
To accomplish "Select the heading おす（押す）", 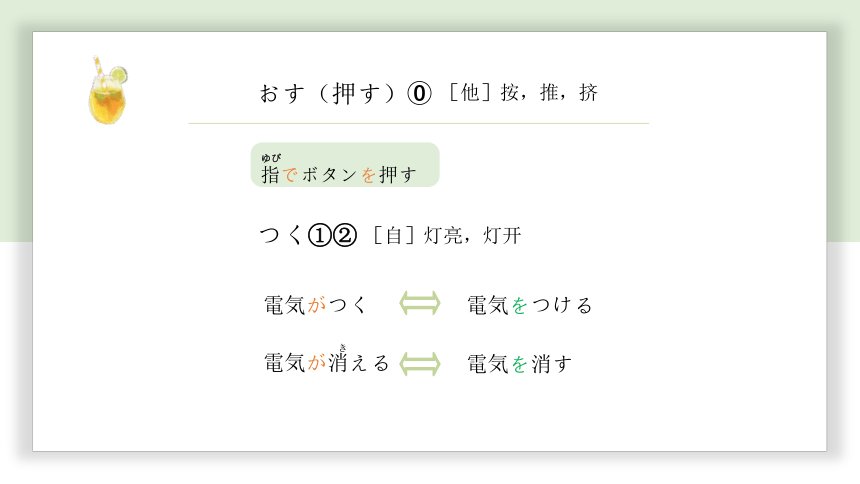I will [327, 93].
